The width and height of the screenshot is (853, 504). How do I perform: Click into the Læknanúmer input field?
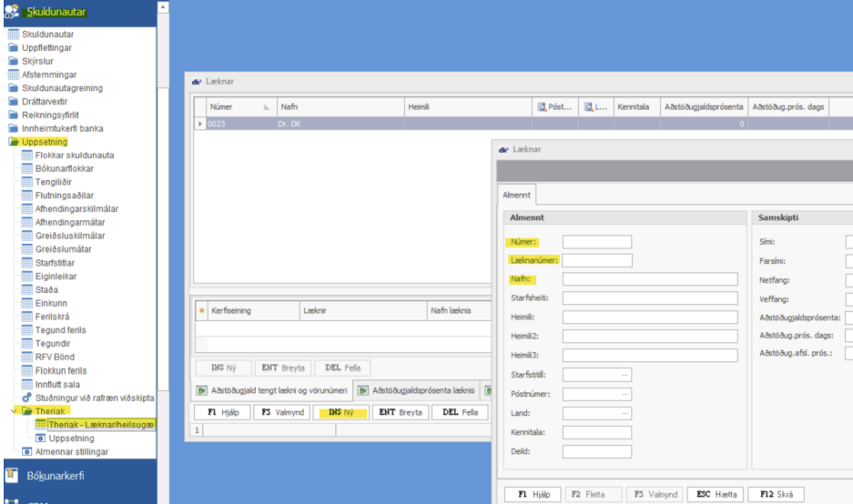tap(596, 260)
